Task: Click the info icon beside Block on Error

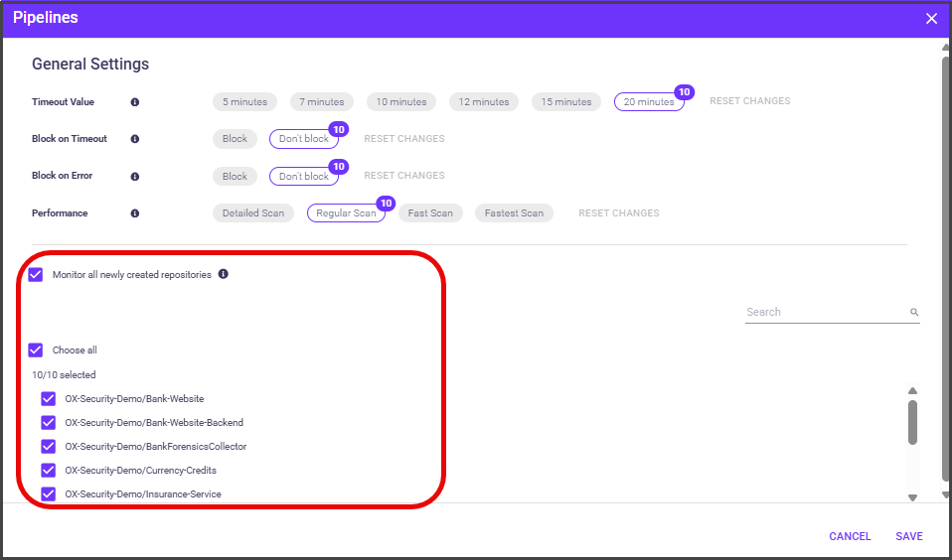Action: [135, 176]
